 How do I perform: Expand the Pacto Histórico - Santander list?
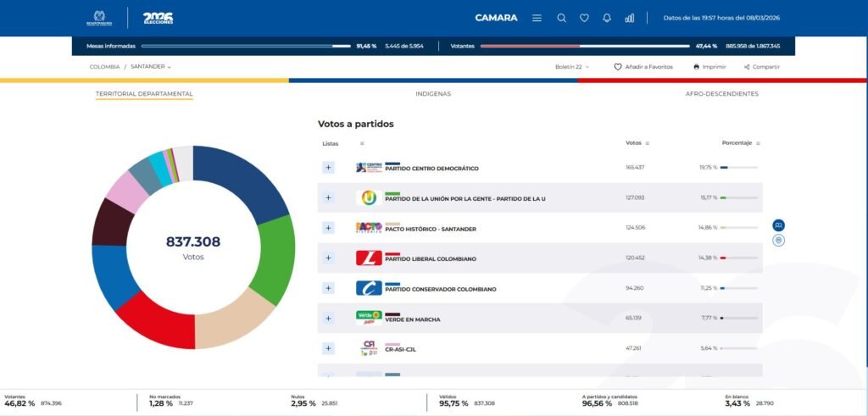pos(328,228)
